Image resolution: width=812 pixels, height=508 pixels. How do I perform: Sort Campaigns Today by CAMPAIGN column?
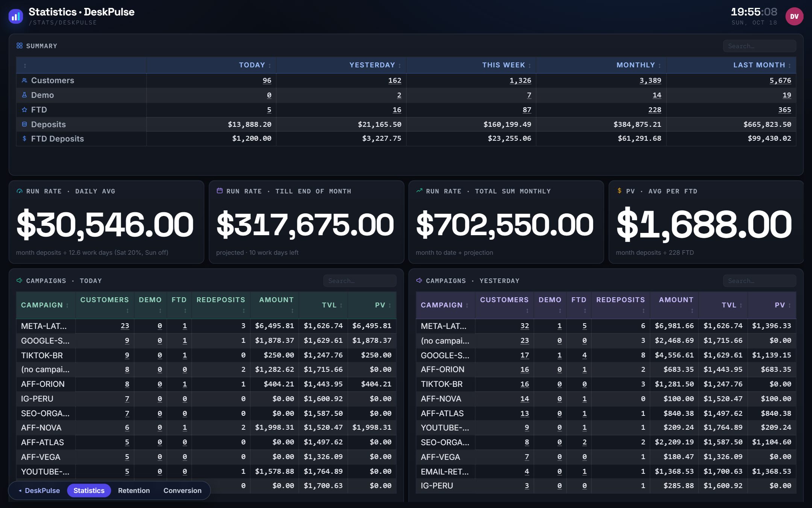point(45,305)
